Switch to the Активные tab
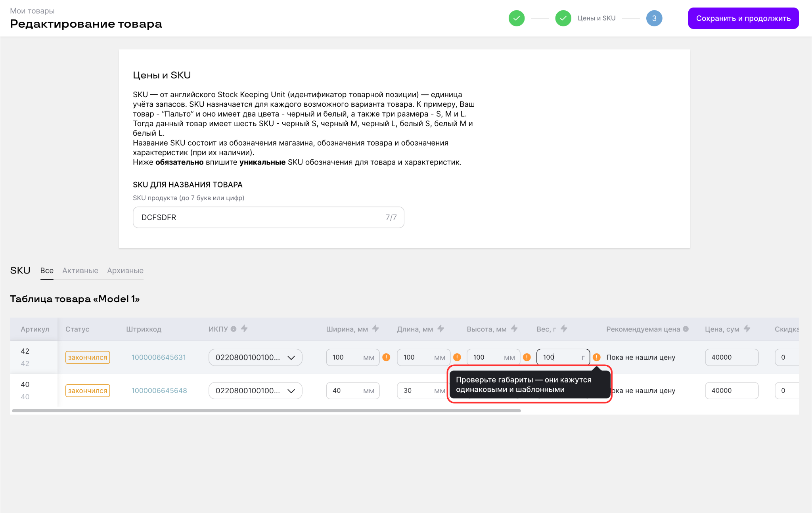 (80, 271)
